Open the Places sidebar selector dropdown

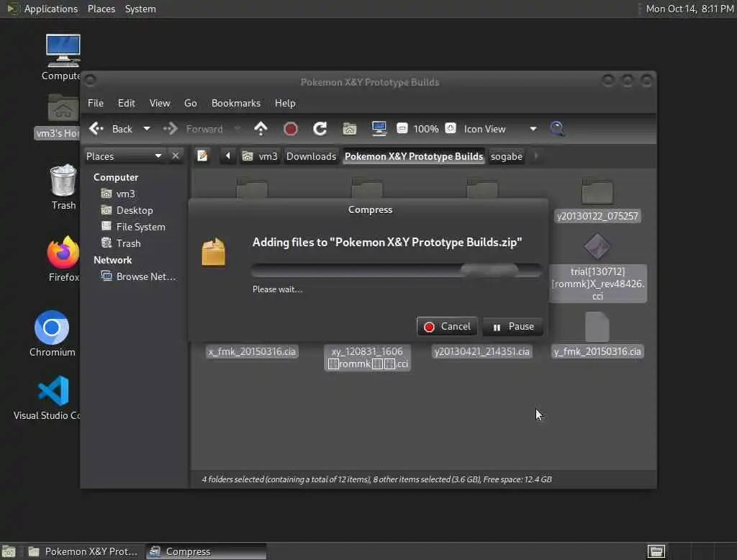tap(124, 156)
